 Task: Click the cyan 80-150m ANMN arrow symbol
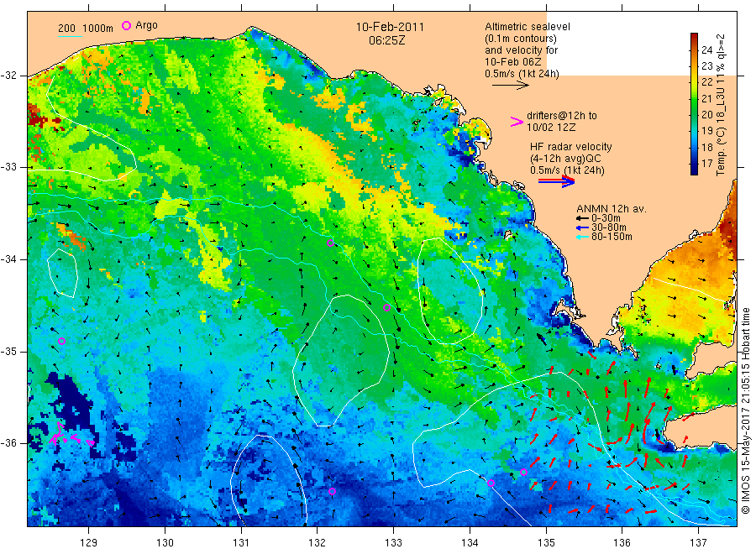click(x=582, y=237)
